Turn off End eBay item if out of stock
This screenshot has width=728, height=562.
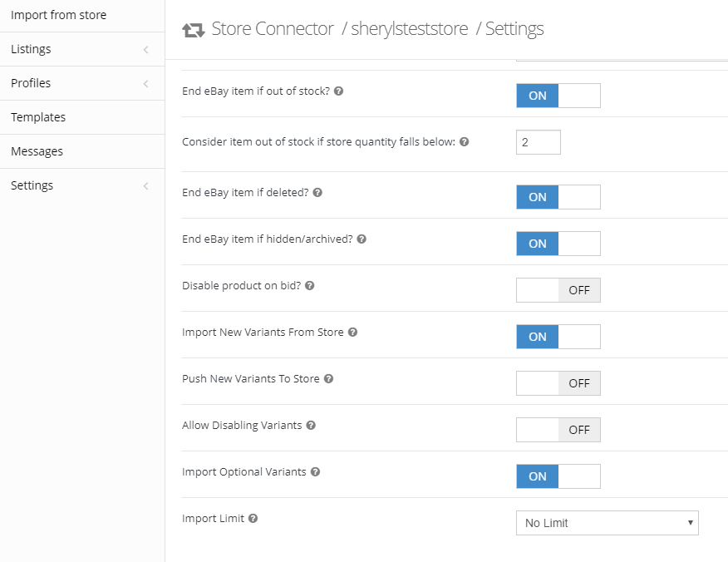(x=558, y=96)
